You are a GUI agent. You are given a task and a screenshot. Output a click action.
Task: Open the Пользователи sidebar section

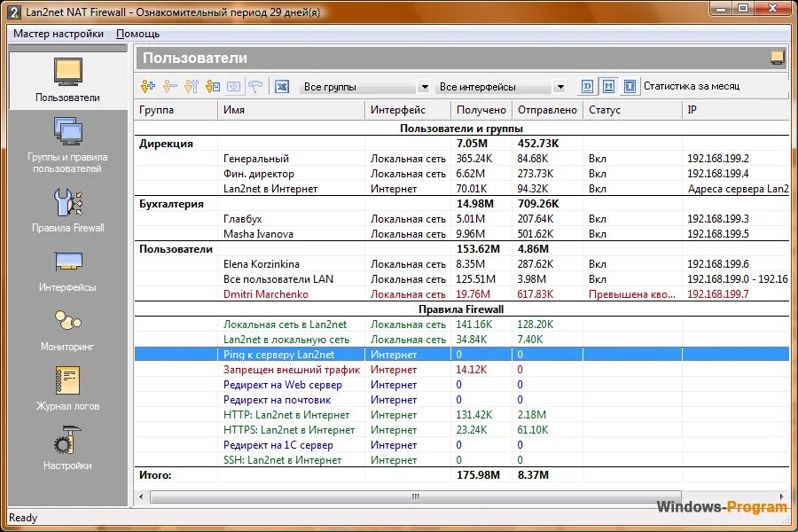(x=67, y=81)
